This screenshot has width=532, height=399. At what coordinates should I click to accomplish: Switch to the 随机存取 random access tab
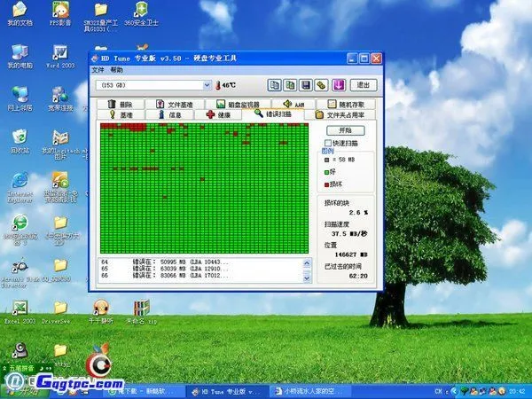click(347, 104)
